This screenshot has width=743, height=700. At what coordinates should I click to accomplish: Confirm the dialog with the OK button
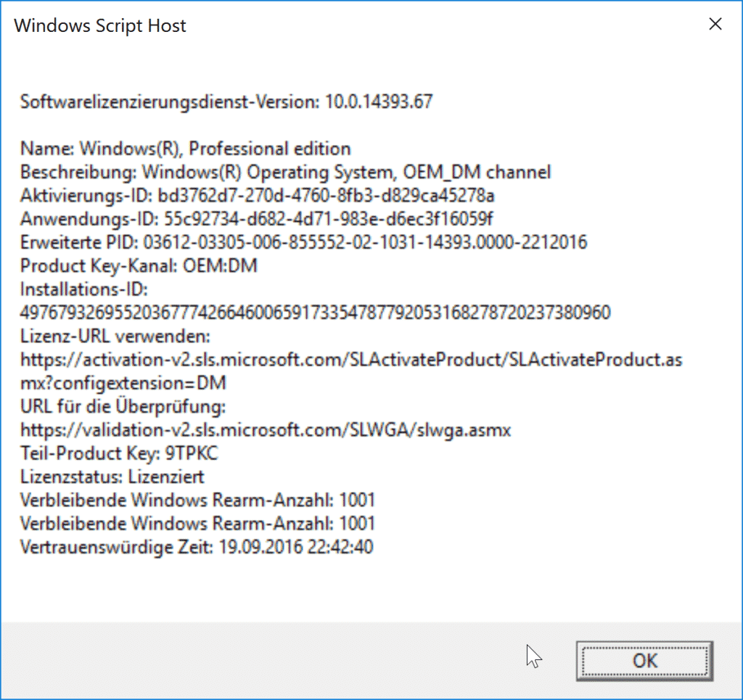[x=644, y=661]
